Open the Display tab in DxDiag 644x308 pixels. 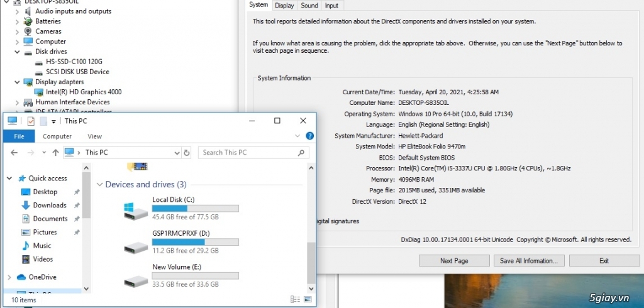coord(284,5)
